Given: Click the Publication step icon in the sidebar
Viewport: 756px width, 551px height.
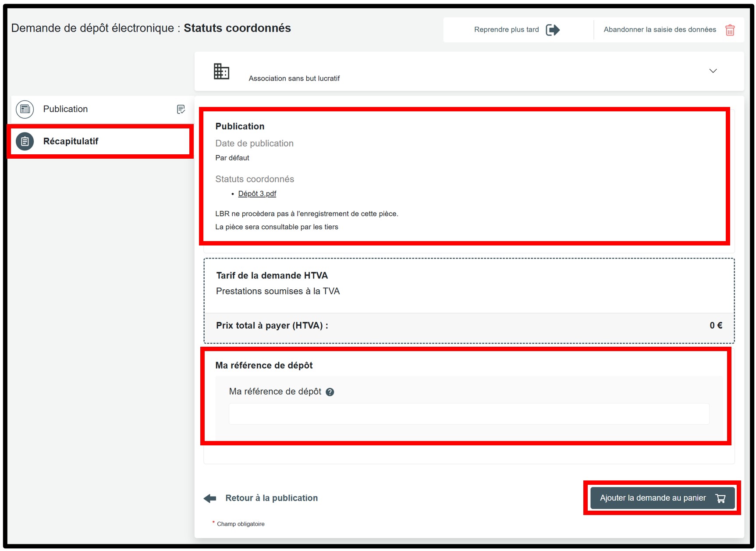Looking at the screenshot, I should [25, 109].
